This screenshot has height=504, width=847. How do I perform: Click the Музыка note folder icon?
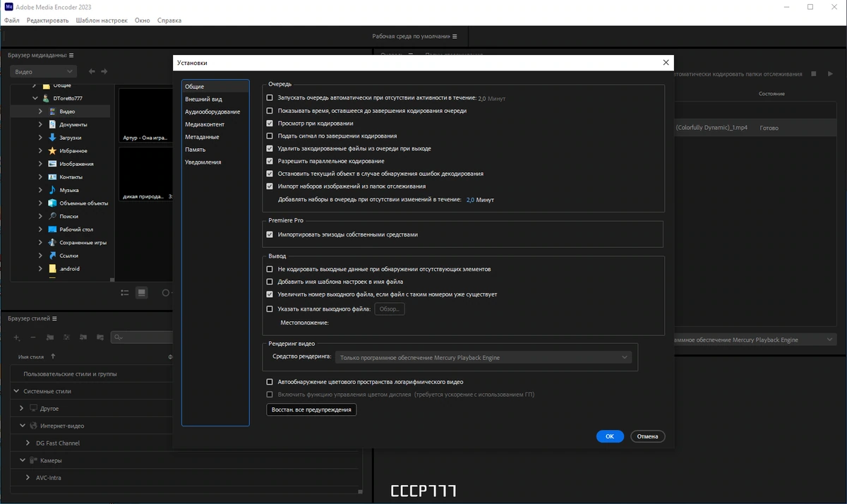coord(52,190)
